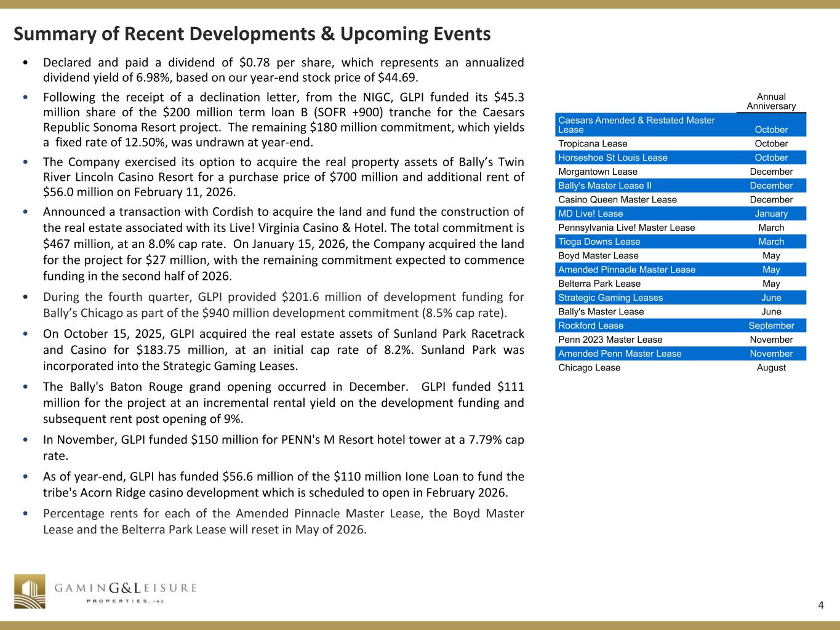The image size is (840, 630).
Task: Click the Rockford Lease row
Action: pyautogui.click(x=680, y=325)
